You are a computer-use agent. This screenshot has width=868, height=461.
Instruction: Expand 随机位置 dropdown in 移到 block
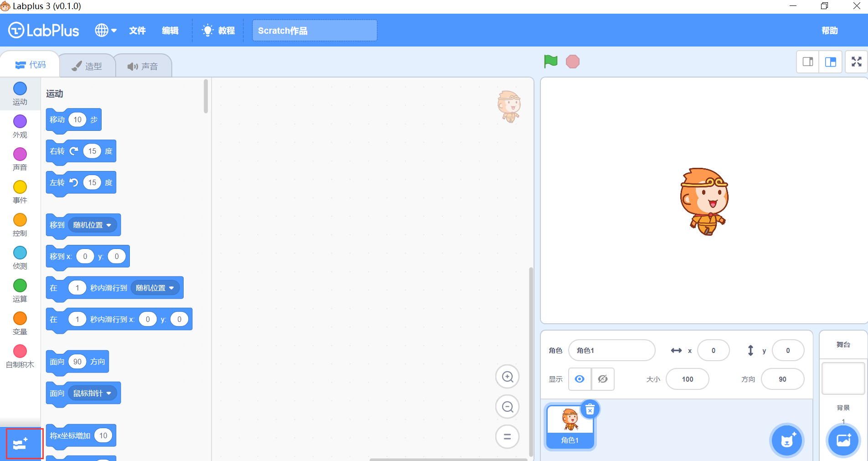92,225
